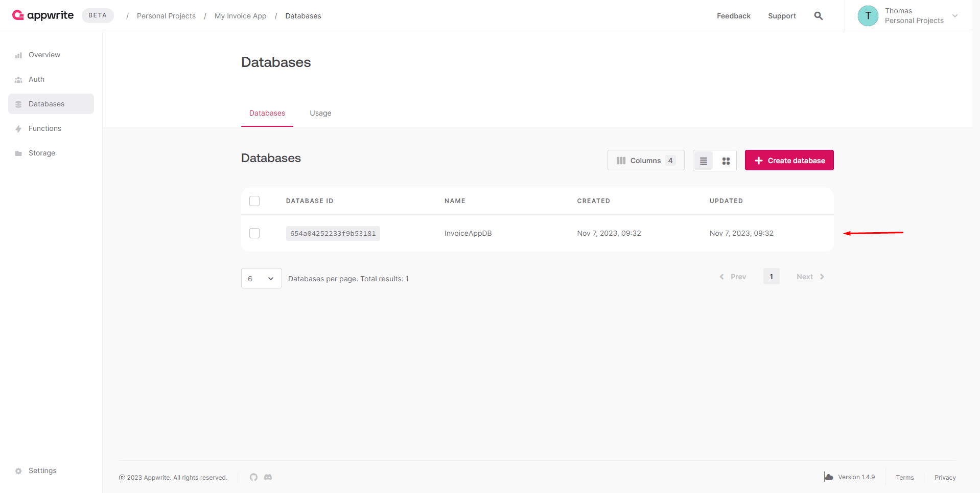Viewport: 980px width, 493px height.
Task: Open Auth in the sidebar
Action: [x=51, y=79]
